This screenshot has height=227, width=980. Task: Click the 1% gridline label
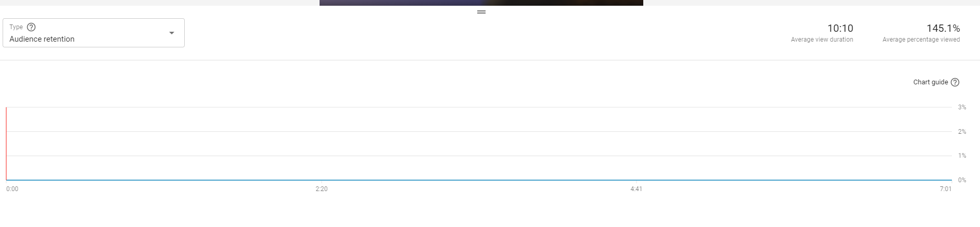pos(962,156)
